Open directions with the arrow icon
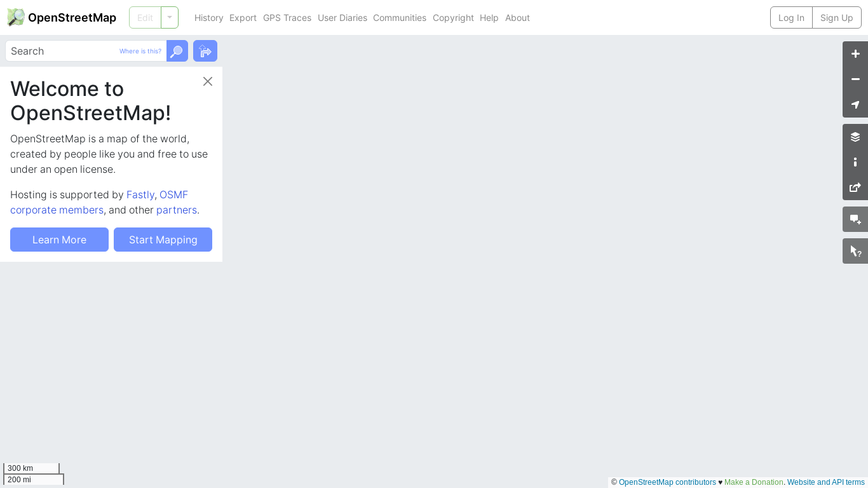 [205, 51]
